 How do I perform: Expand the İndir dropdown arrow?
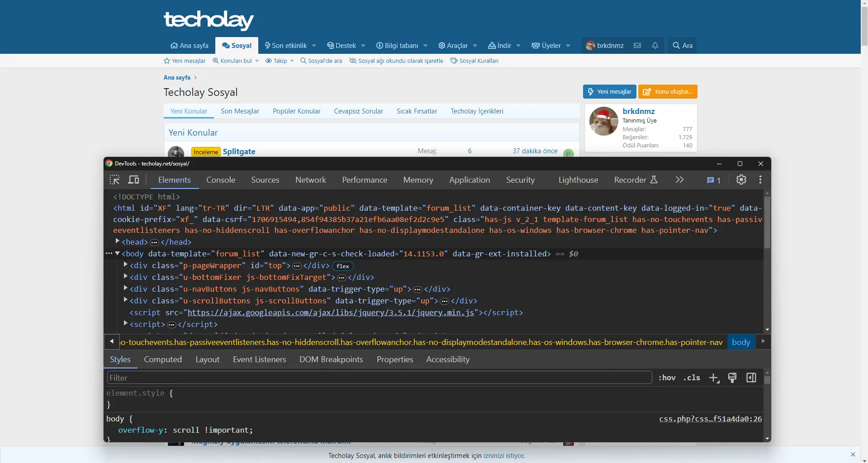pyautogui.click(x=518, y=46)
